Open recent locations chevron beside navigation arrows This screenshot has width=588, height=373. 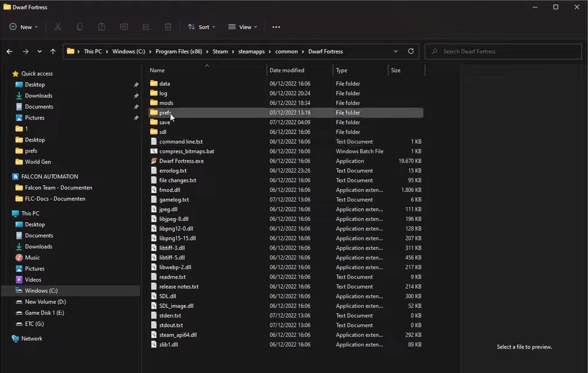[39, 52]
